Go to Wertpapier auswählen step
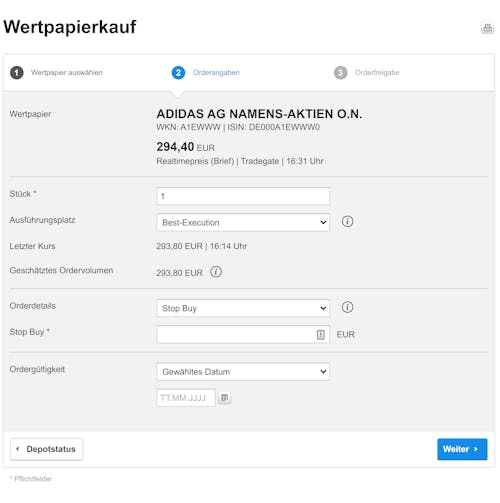The height and width of the screenshot is (503, 500). pyautogui.click(x=67, y=73)
